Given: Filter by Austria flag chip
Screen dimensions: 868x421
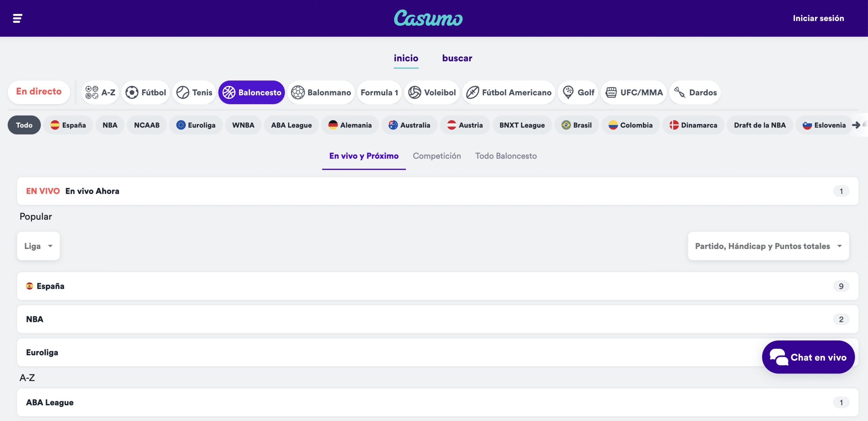Looking at the screenshot, I should coord(465,125).
